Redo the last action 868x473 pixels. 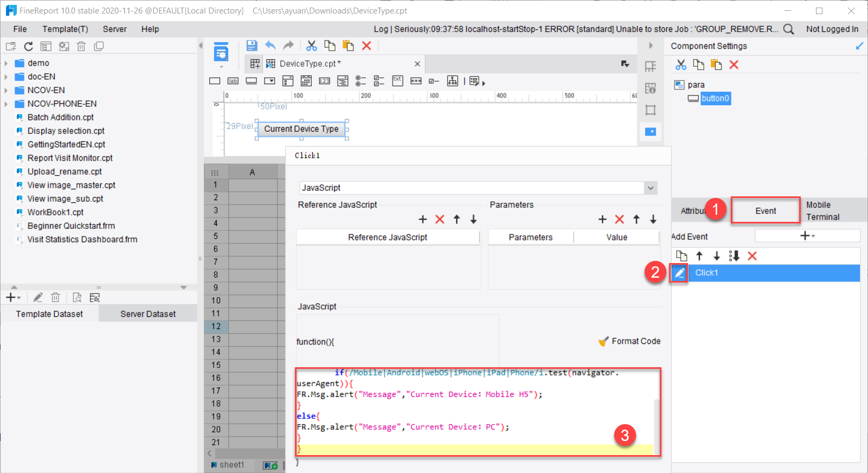point(288,46)
